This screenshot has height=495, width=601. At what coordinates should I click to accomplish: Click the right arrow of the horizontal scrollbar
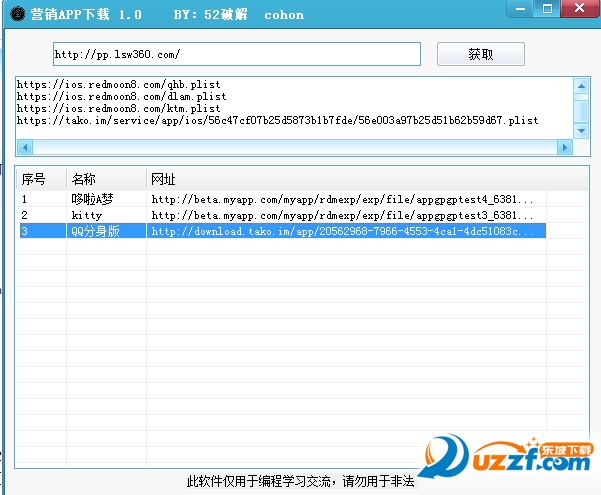(x=565, y=147)
